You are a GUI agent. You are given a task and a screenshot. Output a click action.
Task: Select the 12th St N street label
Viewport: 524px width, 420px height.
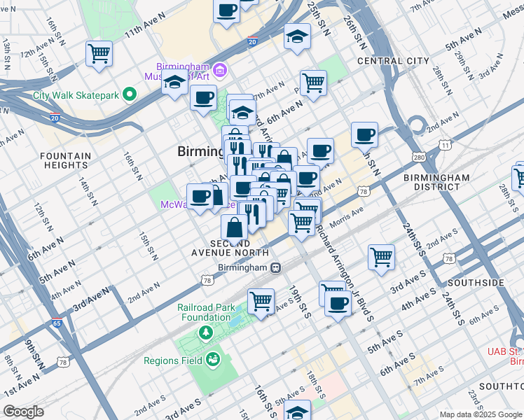[43, 217]
